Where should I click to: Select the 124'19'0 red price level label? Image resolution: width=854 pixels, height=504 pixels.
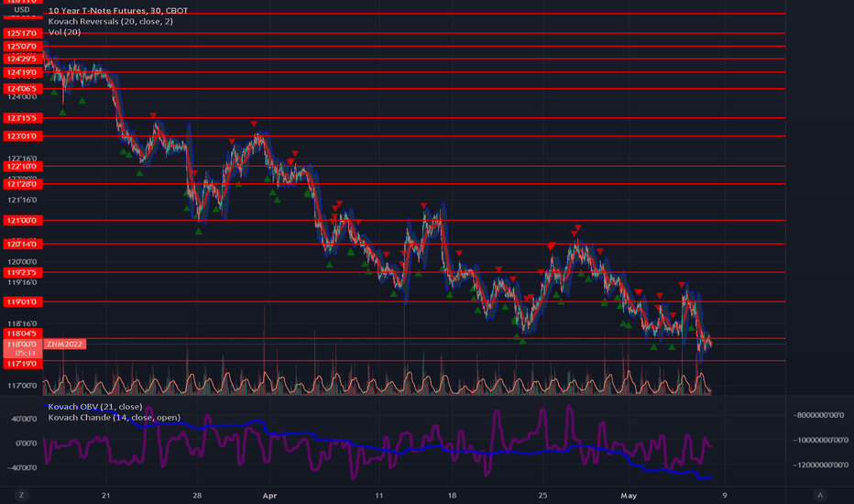(22, 72)
